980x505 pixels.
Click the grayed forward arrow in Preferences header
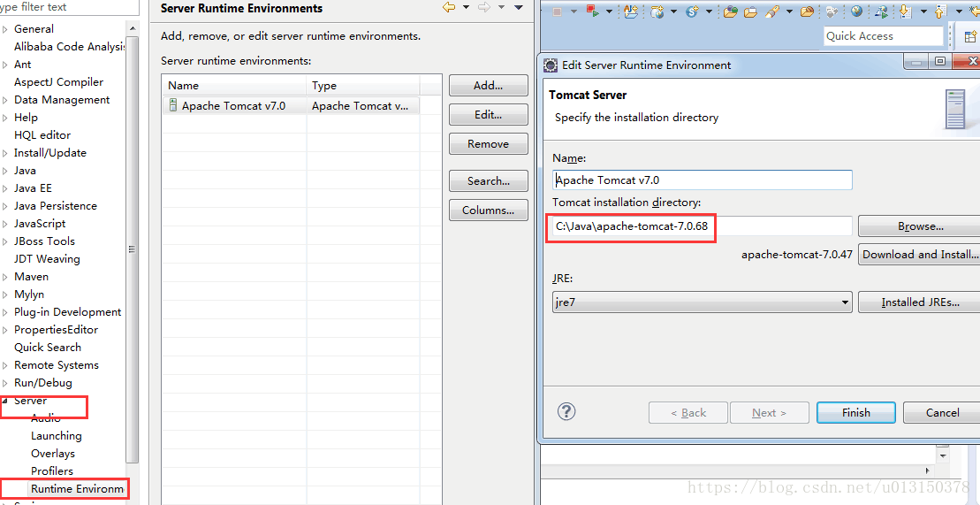click(x=483, y=7)
